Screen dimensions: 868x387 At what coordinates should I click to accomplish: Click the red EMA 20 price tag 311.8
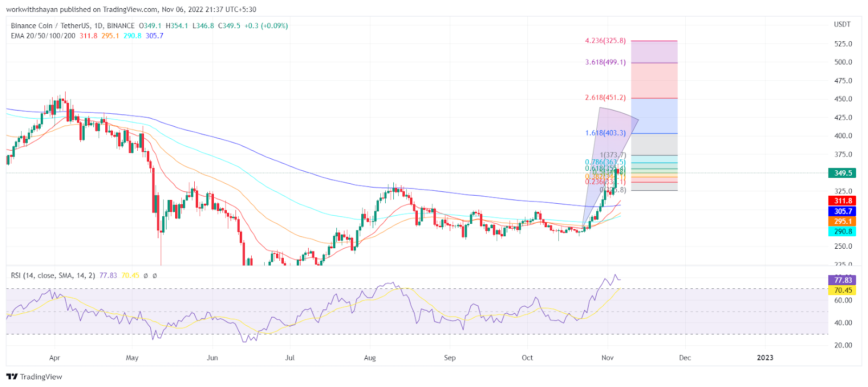point(843,201)
